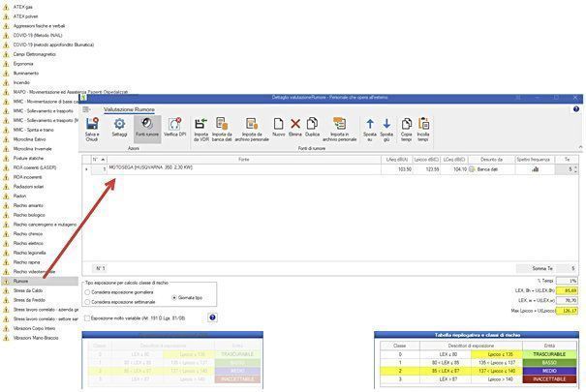Open Settaggi gear settings
The image size is (586, 392).
click(119, 128)
